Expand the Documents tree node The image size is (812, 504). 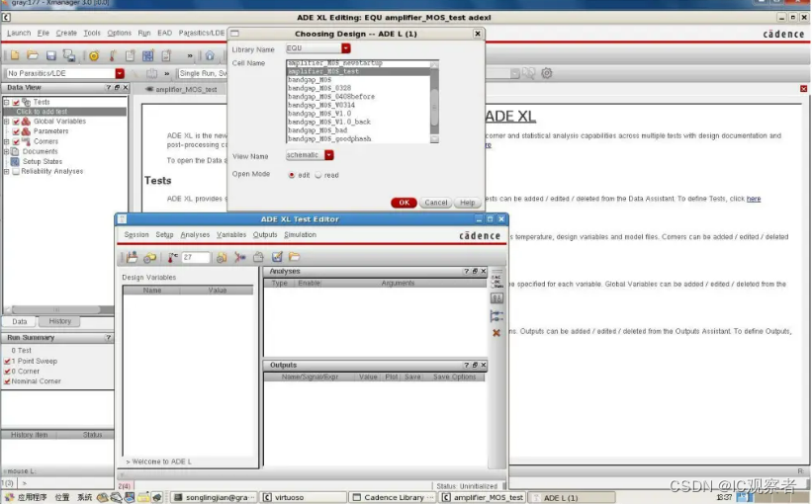(x=6, y=151)
